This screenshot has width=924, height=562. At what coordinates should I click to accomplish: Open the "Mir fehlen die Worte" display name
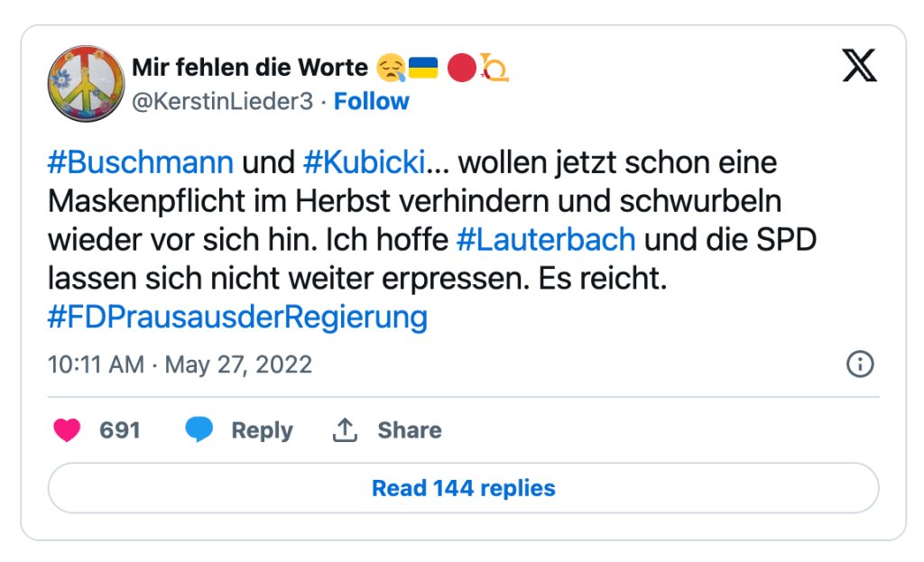[x=250, y=67]
